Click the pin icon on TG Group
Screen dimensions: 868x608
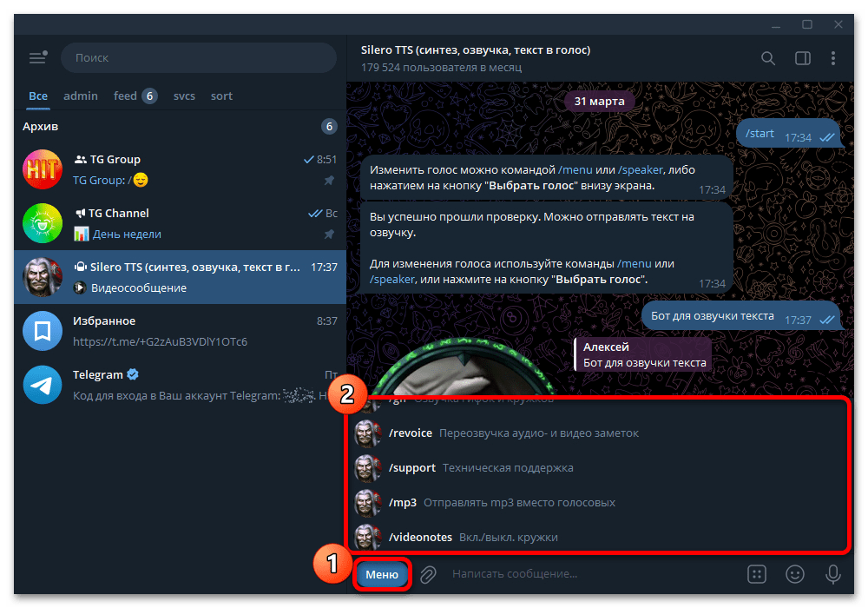[x=329, y=180]
